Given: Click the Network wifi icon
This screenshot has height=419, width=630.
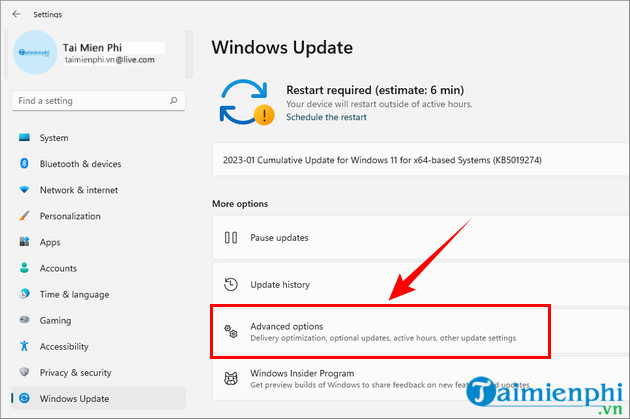Looking at the screenshot, I should 24,190.
